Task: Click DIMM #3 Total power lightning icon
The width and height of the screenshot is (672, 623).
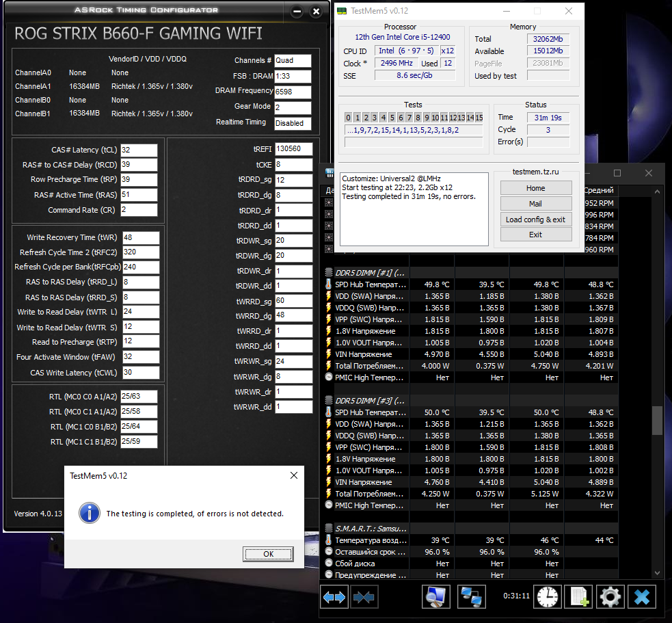Action: click(x=328, y=494)
